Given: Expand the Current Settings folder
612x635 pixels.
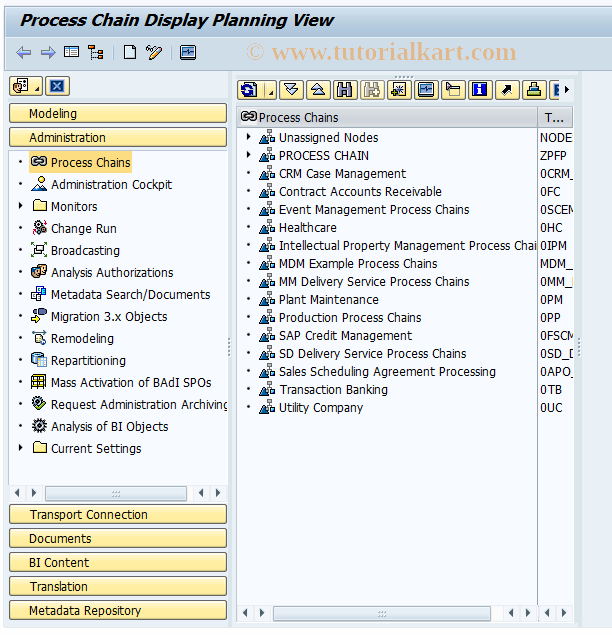Looking at the screenshot, I should click(20, 448).
